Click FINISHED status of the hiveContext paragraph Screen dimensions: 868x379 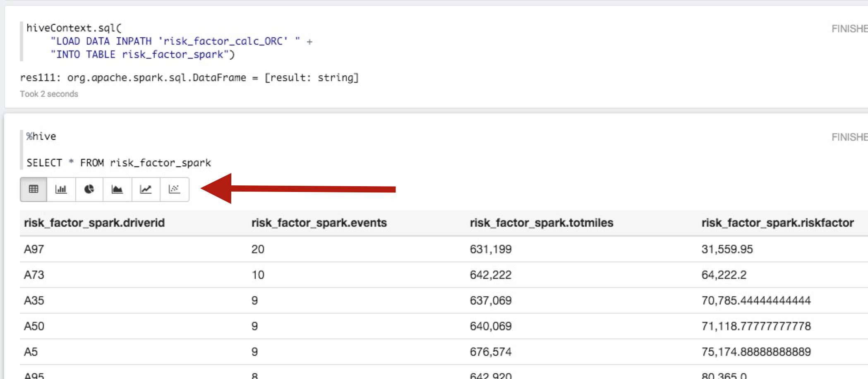pos(850,29)
